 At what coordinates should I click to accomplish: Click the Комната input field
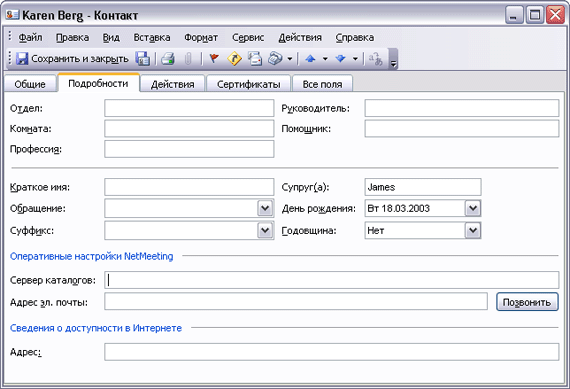coord(189,129)
